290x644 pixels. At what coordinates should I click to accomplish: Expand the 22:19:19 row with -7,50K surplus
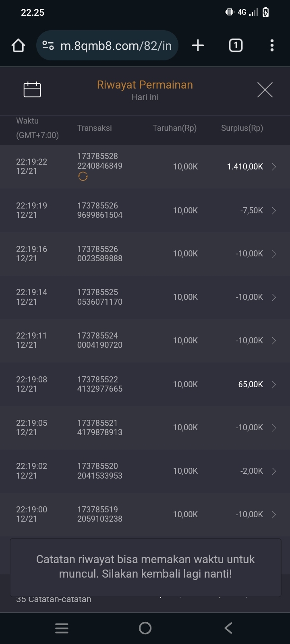(x=274, y=211)
